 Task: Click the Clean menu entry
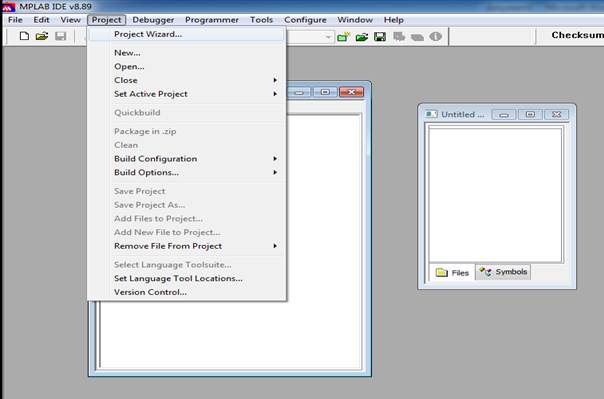click(187, 145)
